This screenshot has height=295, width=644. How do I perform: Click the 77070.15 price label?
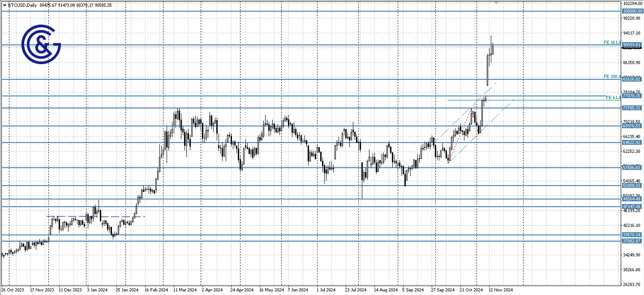pos(631,96)
